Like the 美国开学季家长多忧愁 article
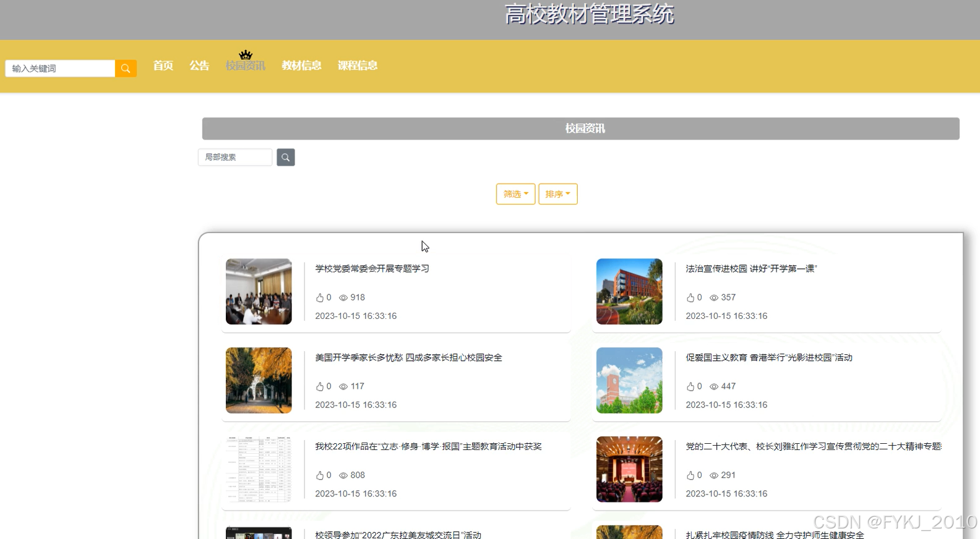 click(x=320, y=386)
